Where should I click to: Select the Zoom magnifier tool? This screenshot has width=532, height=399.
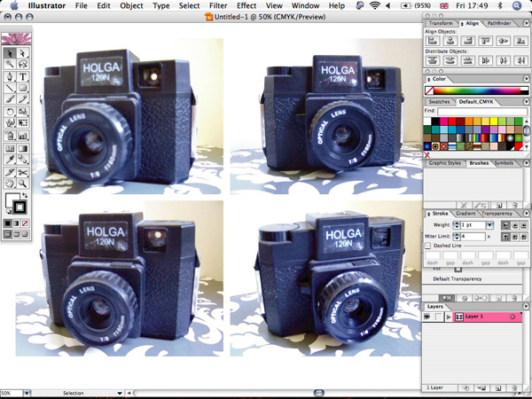pos(22,184)
